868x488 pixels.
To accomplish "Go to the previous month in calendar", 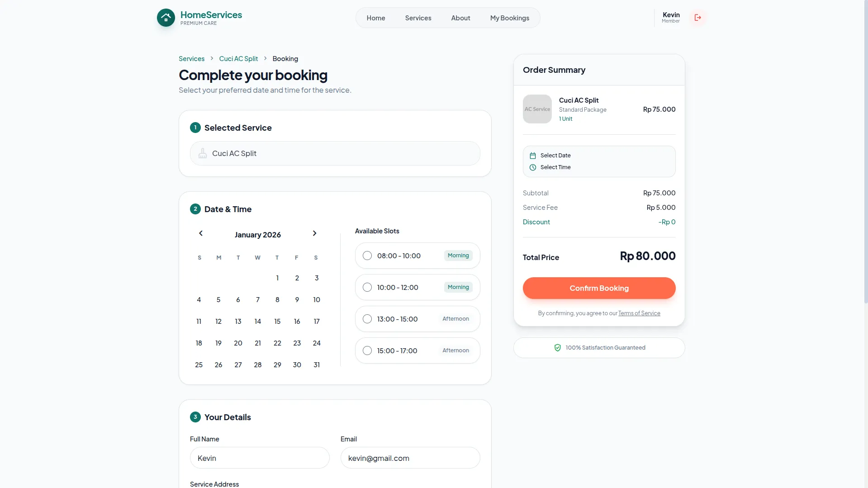I will [201, 233].
